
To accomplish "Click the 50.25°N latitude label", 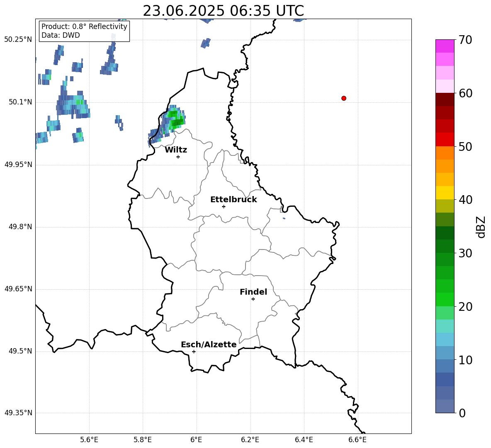I will click(x=18, y=40).
